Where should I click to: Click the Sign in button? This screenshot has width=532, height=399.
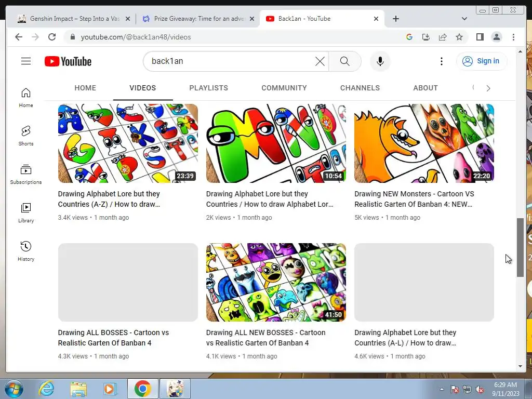(482, 61)
